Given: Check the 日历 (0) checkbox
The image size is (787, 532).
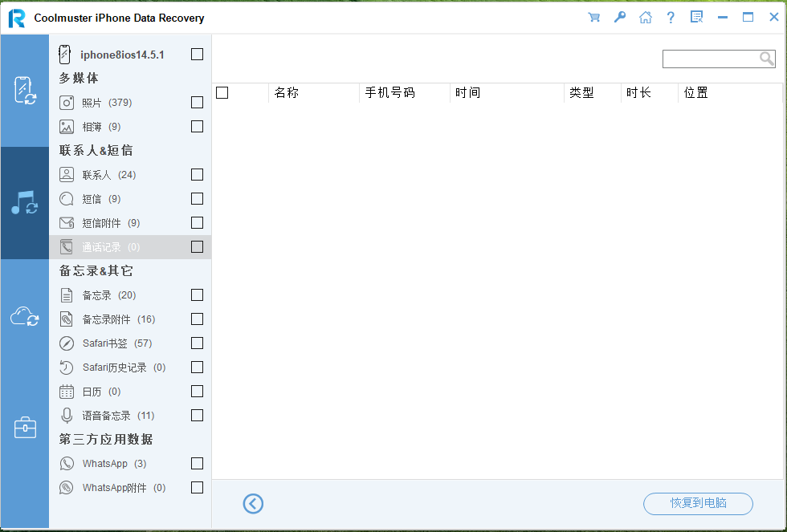Looking at the screenshot, I should 198,391.
